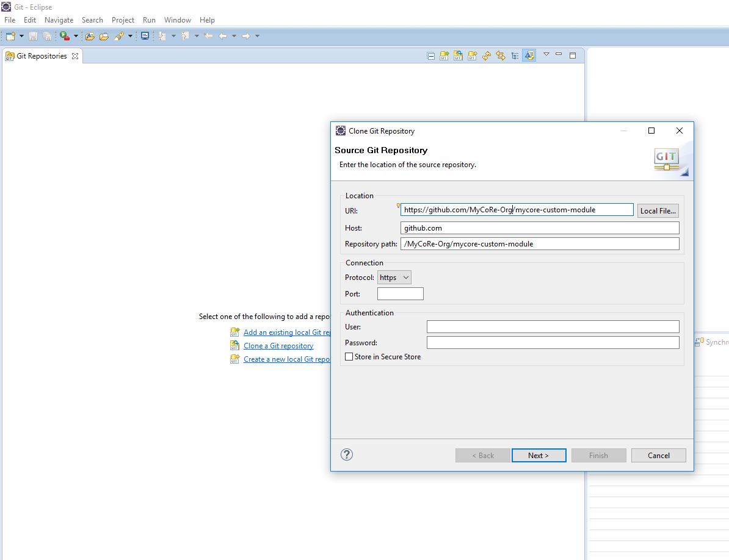The width and height of the screenshot is (729, 560).
Task: Maximize the Git Repositories view panel
Action: [573, 56]
